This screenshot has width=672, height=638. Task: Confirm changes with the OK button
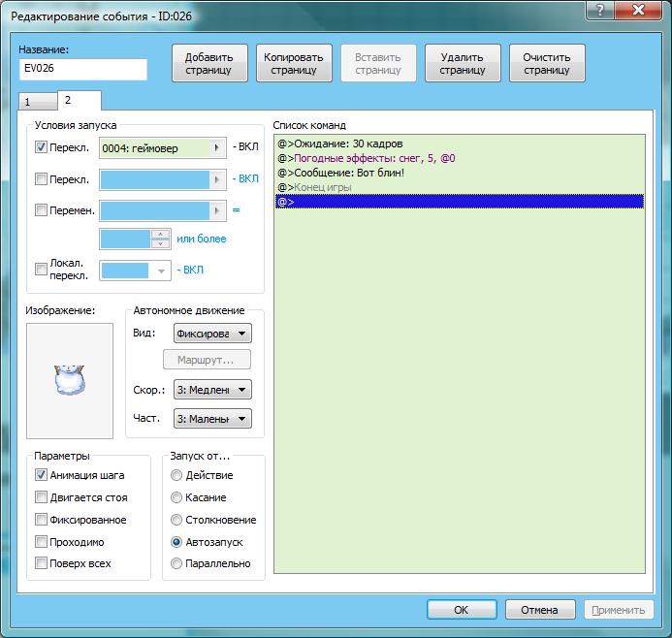(462, 610)
